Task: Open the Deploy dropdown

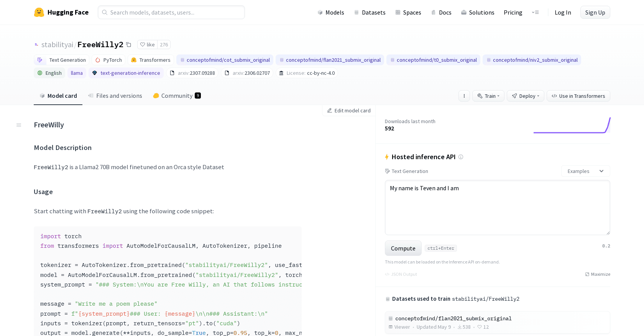Action: tap(526, 96)
